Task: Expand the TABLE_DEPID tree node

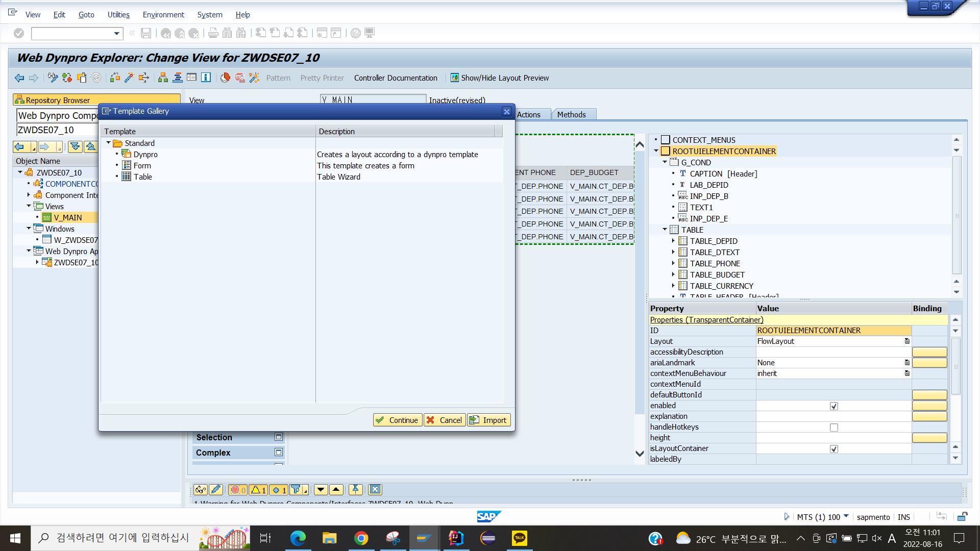Action: (673, 241)
